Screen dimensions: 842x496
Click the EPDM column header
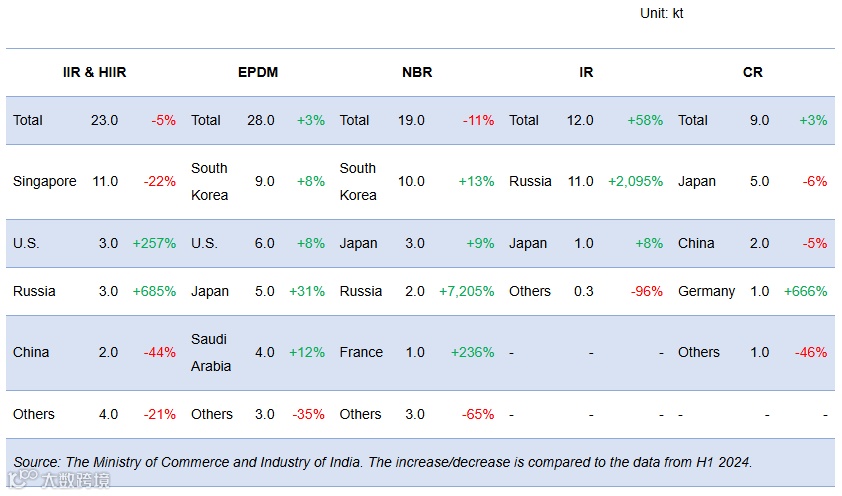(258, 72)
